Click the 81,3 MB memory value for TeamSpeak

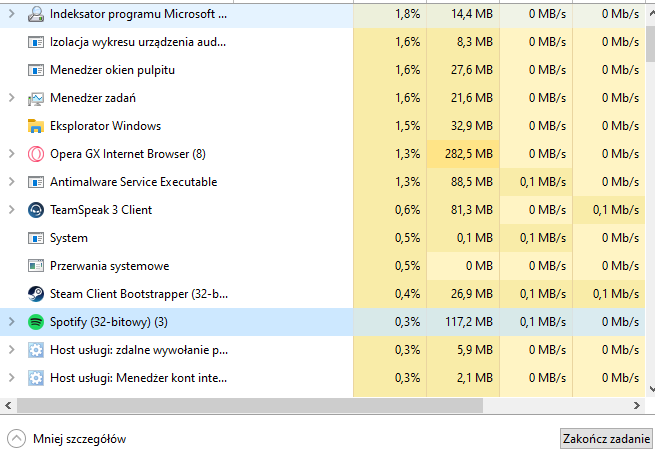coord(472,210)
